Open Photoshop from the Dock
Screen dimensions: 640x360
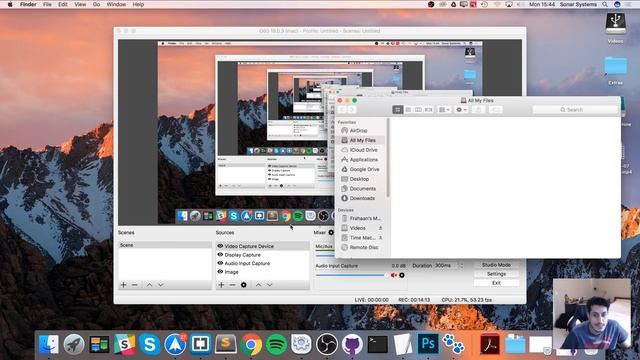pos(428,344)
